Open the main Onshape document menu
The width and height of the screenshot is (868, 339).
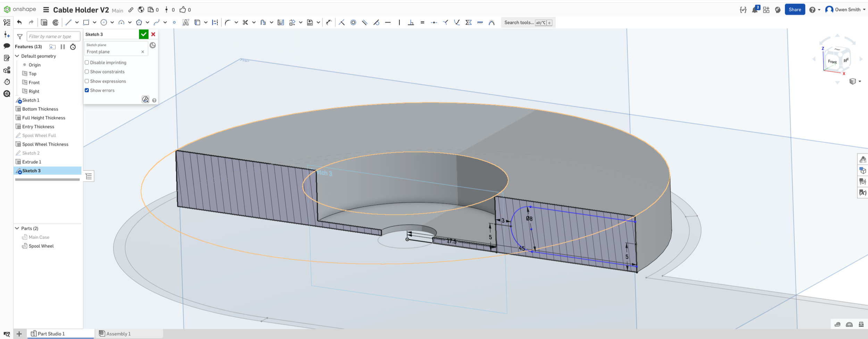[46, 10]
